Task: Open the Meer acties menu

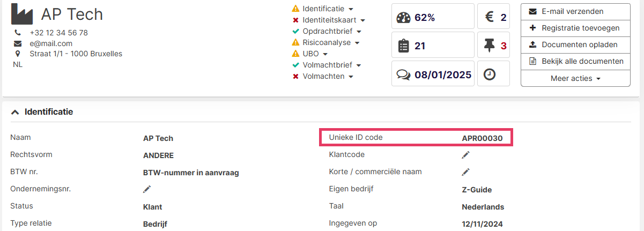Action: (x=575, y=78)
